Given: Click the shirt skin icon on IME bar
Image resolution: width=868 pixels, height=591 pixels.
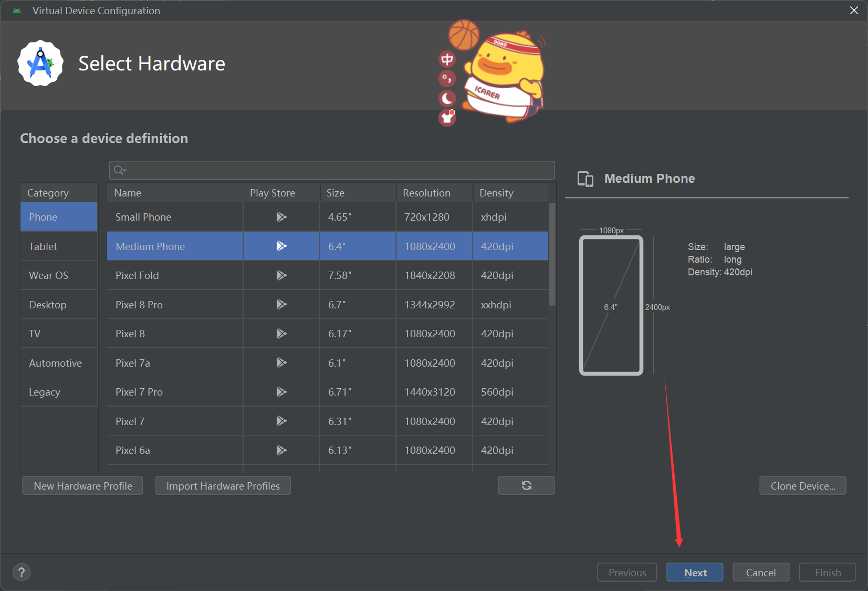Looking at the screenshot, I should 447,118.
